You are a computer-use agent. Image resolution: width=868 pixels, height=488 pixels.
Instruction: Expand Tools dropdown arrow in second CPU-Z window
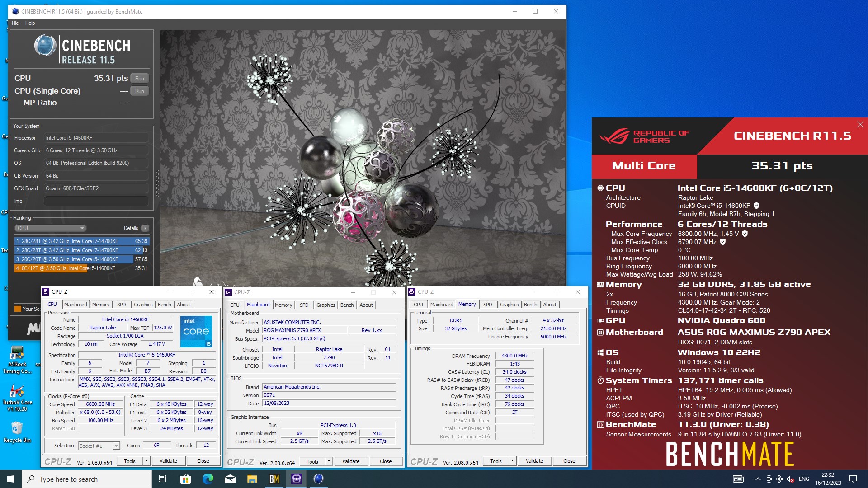pyautogui.click(x=329, y=462)
